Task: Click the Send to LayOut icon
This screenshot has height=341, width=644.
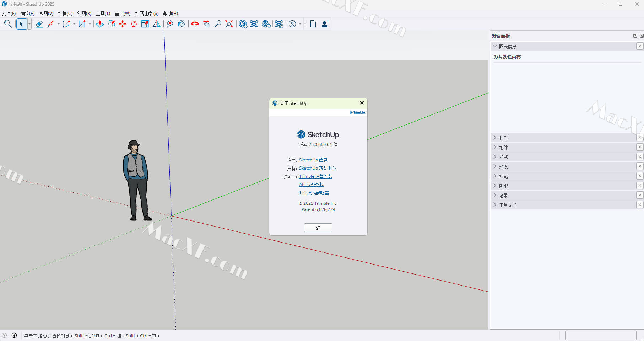Action: 266,24
